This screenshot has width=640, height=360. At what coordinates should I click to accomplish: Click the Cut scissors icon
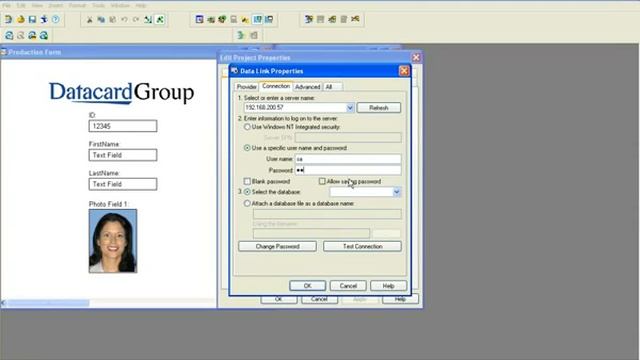tap(89, 19)
